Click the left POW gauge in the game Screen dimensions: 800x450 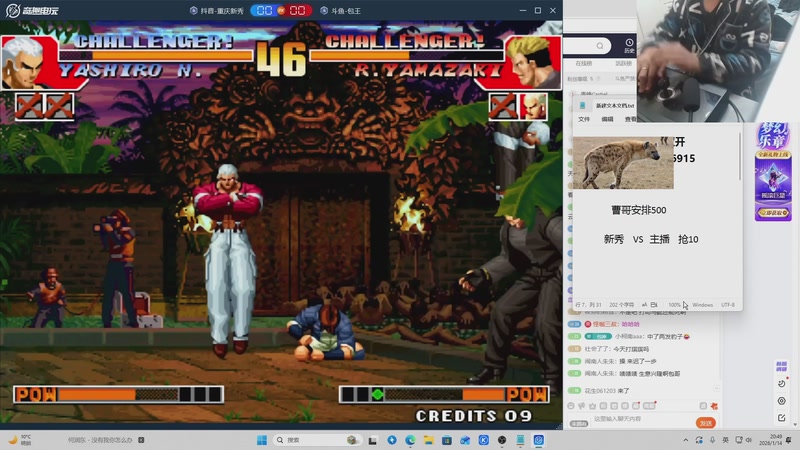118,394
